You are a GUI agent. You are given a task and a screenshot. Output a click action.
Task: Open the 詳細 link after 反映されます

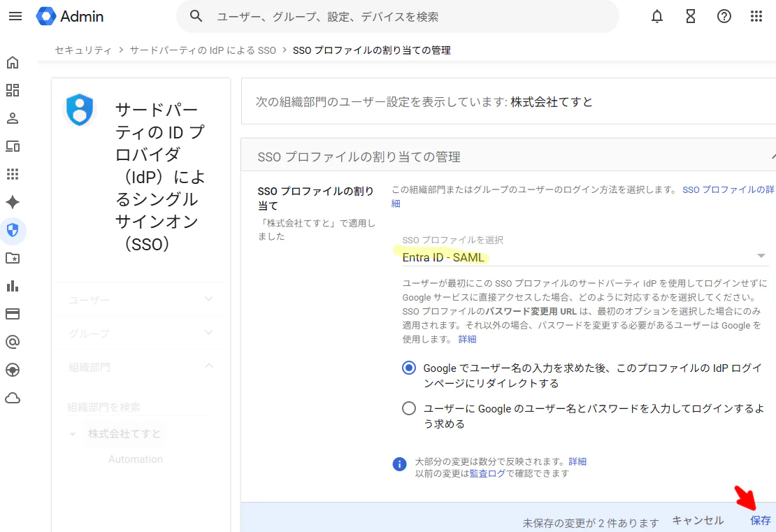pyautogui.click(x=577, y=461)
